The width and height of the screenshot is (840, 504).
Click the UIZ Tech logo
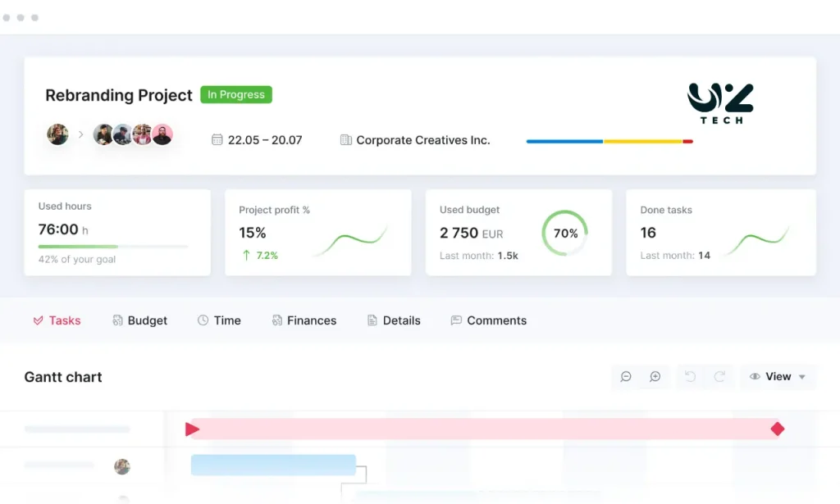click(x=720, y=103)
